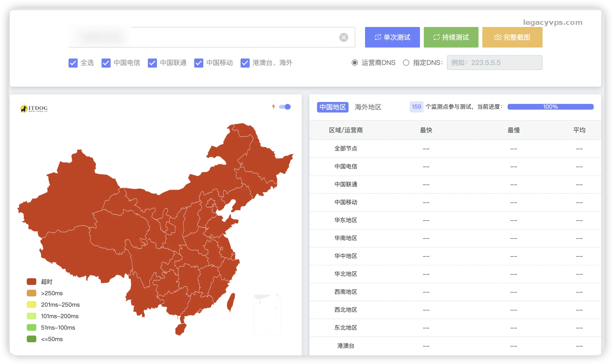The image size is (613, 364).
Task: Toggle off the 中国联通 checkbox
Action: (x=152, y=63)
